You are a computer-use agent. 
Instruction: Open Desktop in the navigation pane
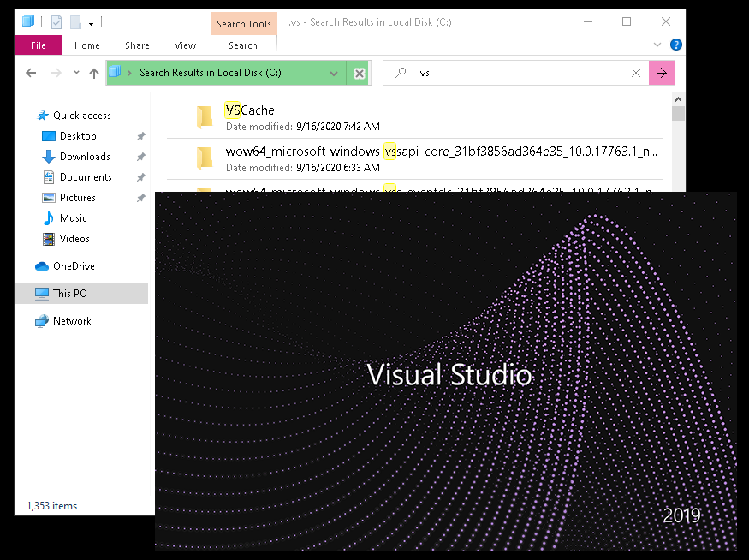pos(78,136)
